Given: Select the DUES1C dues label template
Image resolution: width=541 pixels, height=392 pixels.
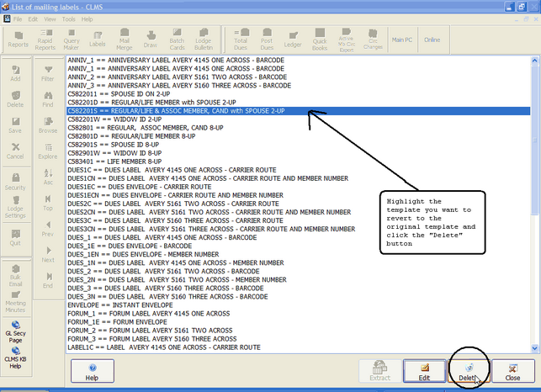Looking at the screenshot, I should tap(168, 171).
